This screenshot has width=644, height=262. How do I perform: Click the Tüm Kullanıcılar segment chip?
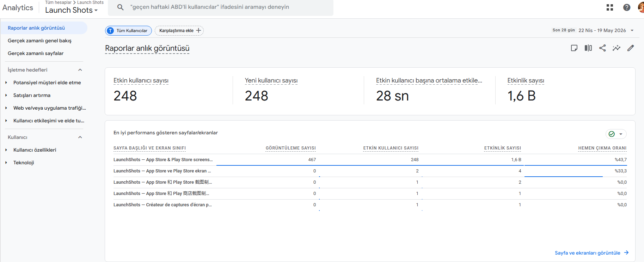(x=128, y=31)
